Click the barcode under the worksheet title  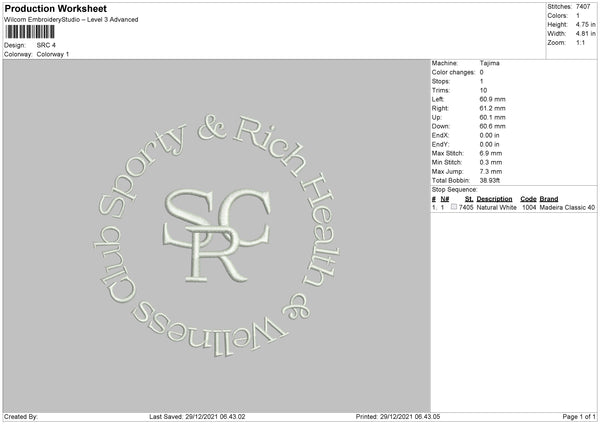[x=30, y=32]
